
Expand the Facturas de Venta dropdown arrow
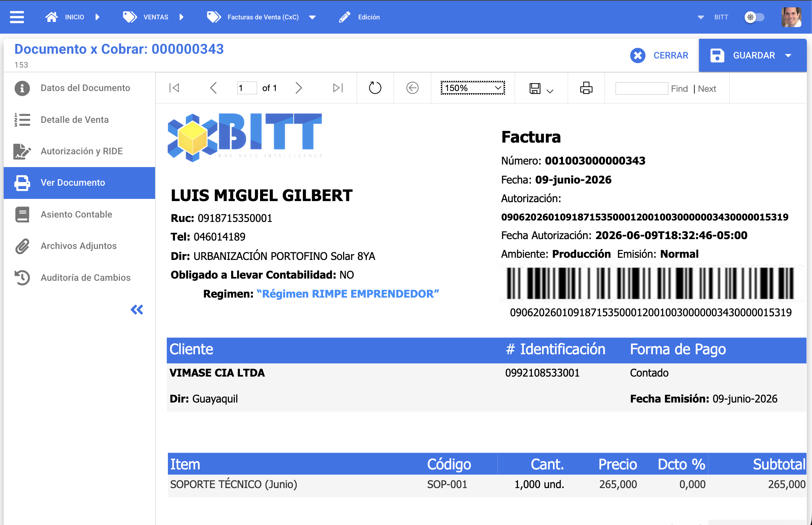click(x=312, y=17)
